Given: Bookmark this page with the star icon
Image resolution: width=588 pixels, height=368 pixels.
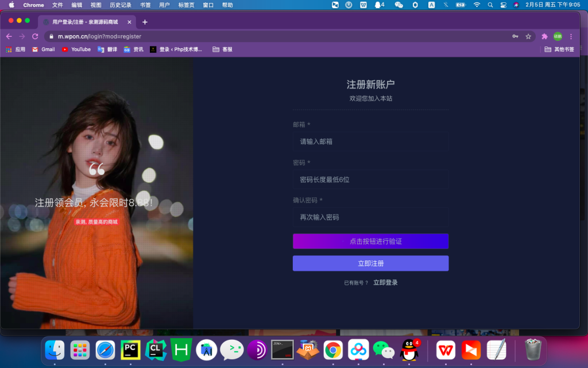Looking at the screenshot, I should (x=528, y=36).
